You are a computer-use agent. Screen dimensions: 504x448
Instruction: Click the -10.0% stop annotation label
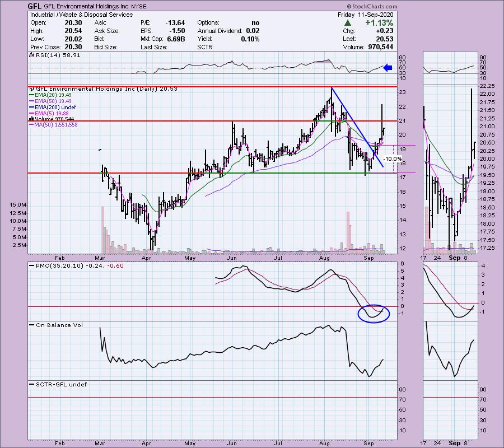pyautogui.click(x=393, y=159)
